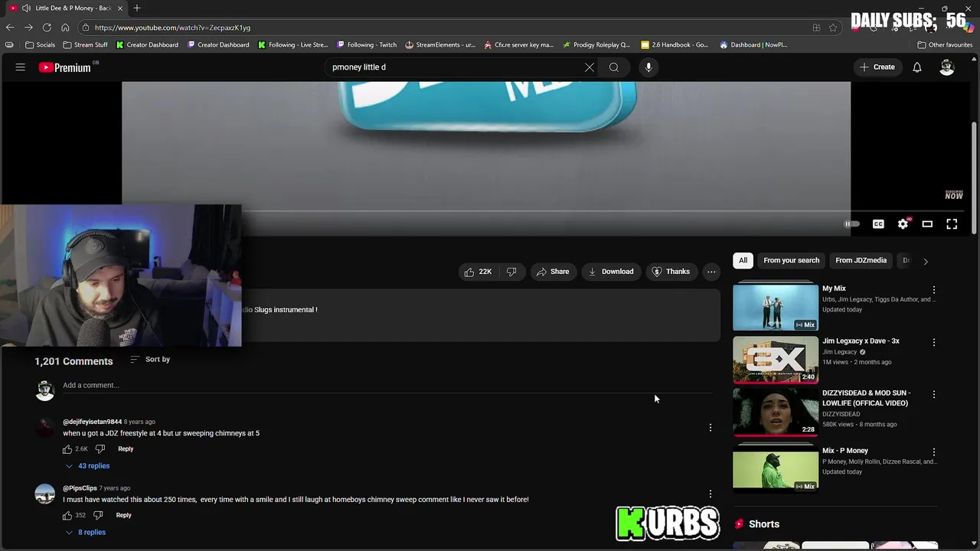Viewport: 980px width, 551px height.
Task: Dislike the @dejifeyisetan9844 comment
Action: coord(100,449)
